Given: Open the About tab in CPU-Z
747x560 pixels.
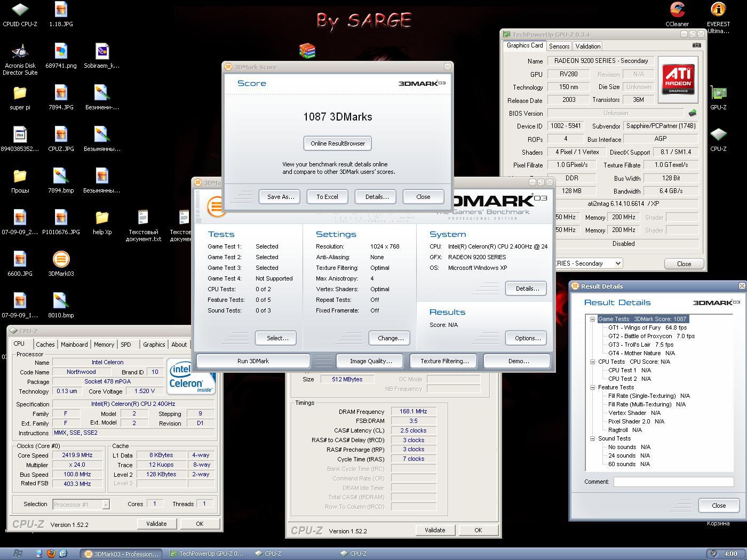Looking at the screenshot, I should click(x=179, y=345).
